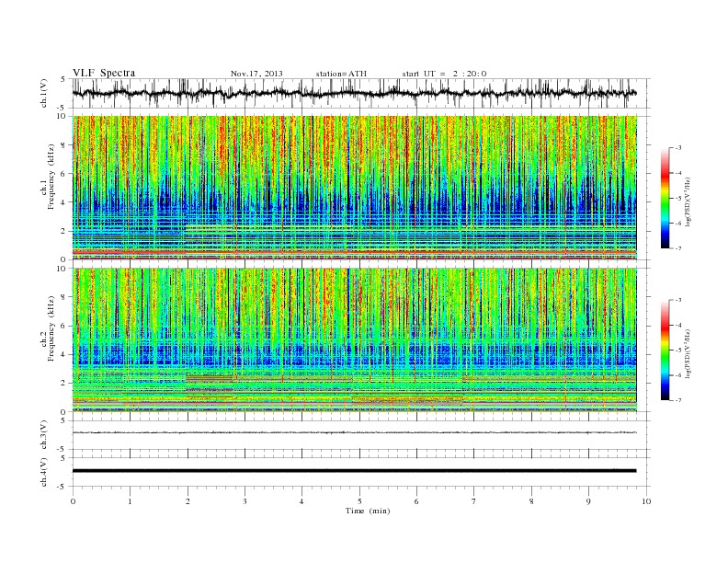Click the time axis tick label "9"
Viewport: 728px width, 563px height.
pos(588,501)
